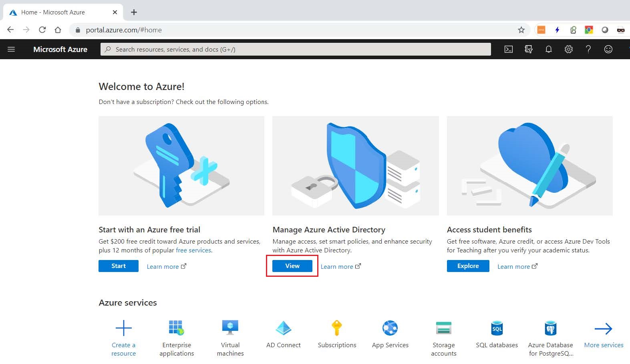Open the Directory + subscription filter icon
The height and width of the screenshot is (364, 630).
(x=529, y=49)
